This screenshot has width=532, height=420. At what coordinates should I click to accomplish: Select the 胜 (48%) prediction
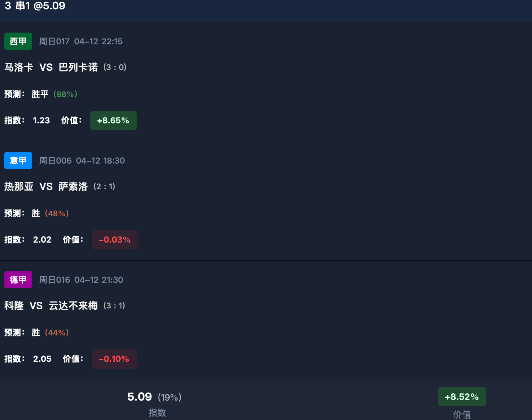click(x=50, y=213)
